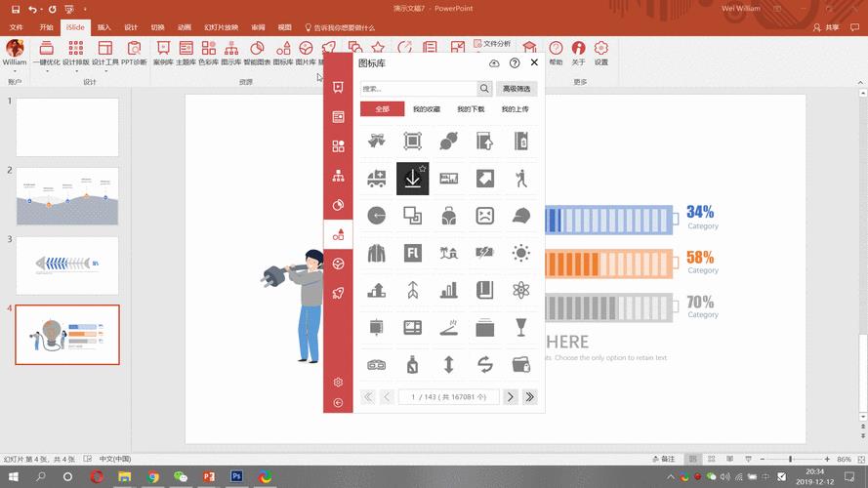Switch to the 我的收藏 tab
This screenshot has height=488, width=868.
point(426,109)
